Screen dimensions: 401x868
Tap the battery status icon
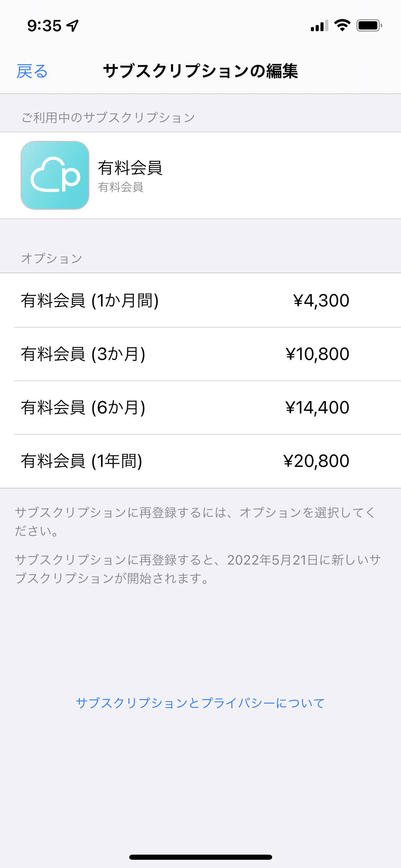click(369, 25)
